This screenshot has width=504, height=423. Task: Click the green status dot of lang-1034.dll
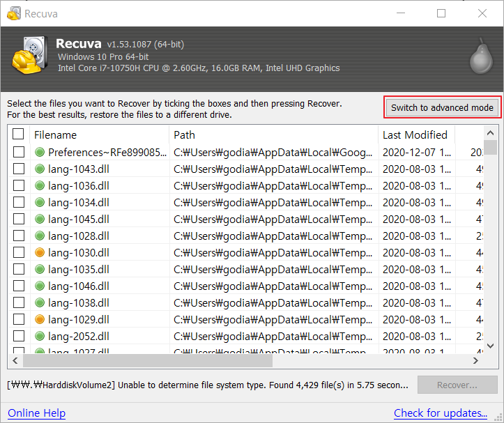pyautogui.click(x=40, y=202)
